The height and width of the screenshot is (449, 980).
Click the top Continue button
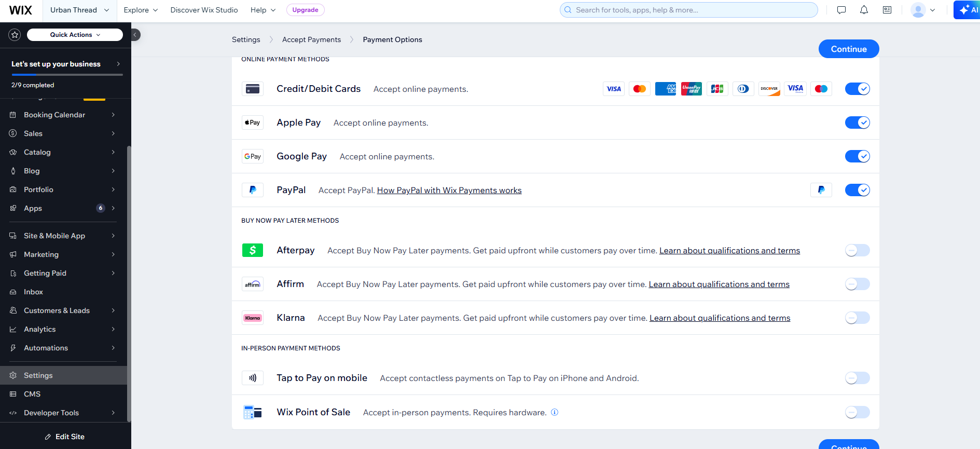coord(849,49)
